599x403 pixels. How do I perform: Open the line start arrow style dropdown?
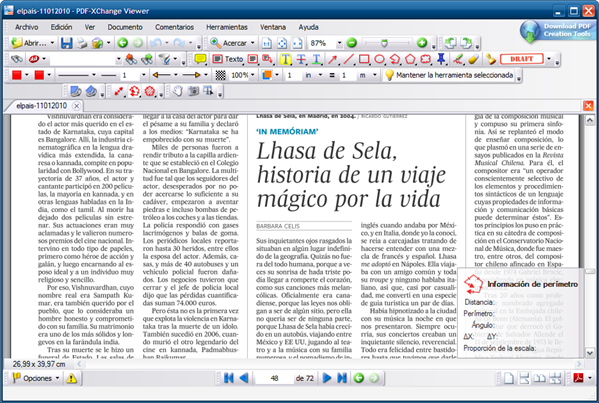click(176, 75)
